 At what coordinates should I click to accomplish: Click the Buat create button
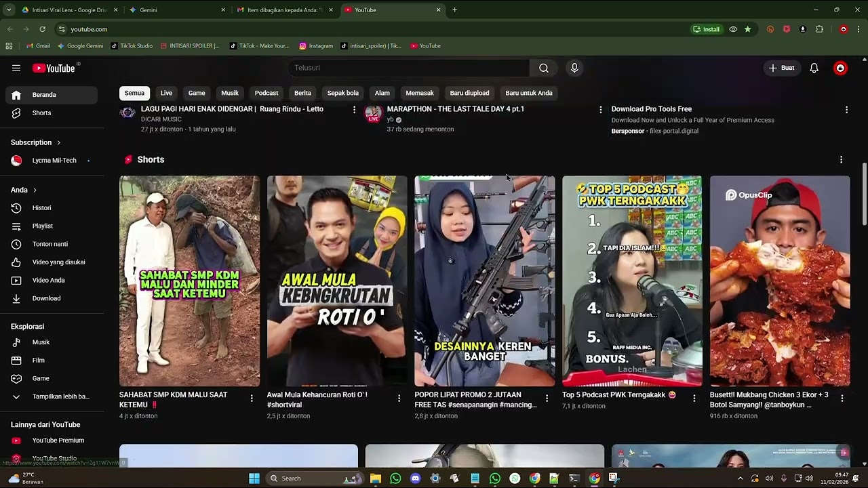(x=781, y=68)
